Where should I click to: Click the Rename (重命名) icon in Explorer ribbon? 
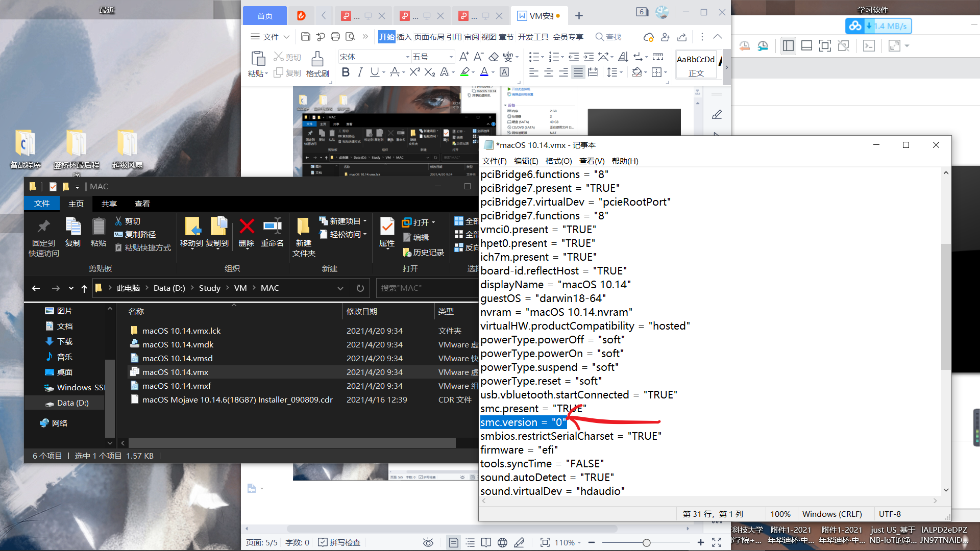click(x=272, y=226)
